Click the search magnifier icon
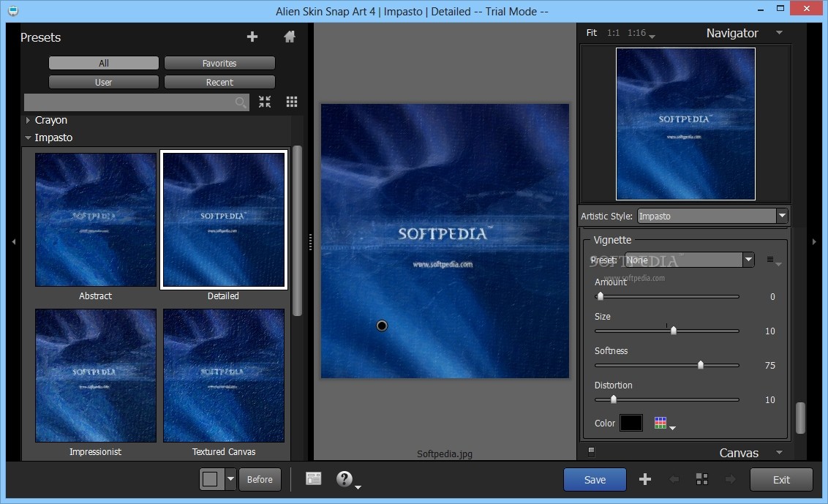The width and height of the screenshot is (828, 504). tap(241, 102)
